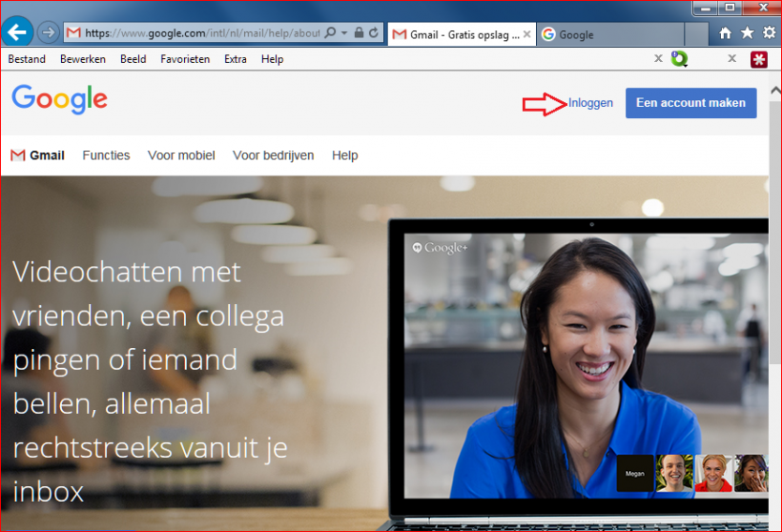This screenshot has width=782, height=532.
Task: Click the Google logo
Action: click(59, 99)
